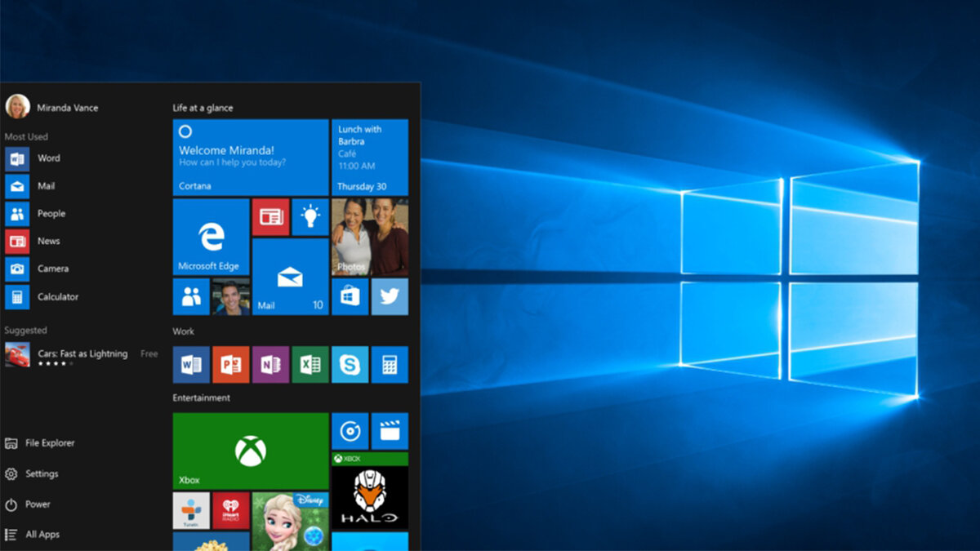Open the Disney Frozen game tile

tap(290, 521)
